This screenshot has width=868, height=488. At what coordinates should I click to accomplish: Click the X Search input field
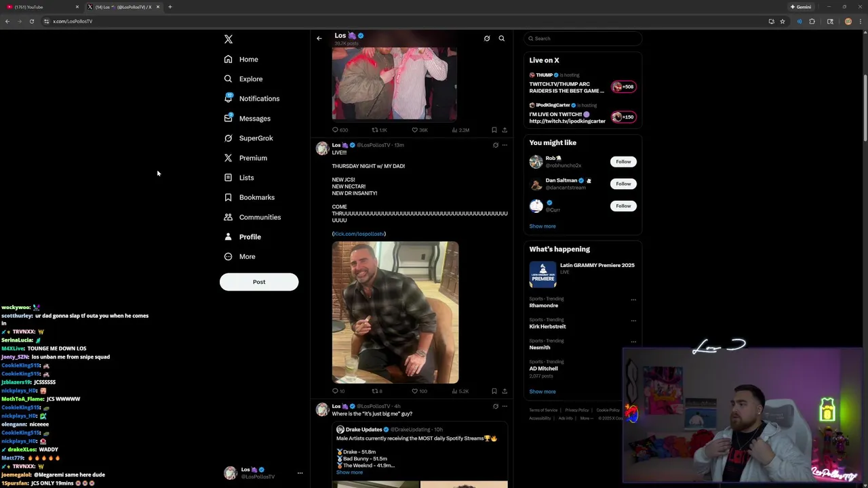pos(583,39)
